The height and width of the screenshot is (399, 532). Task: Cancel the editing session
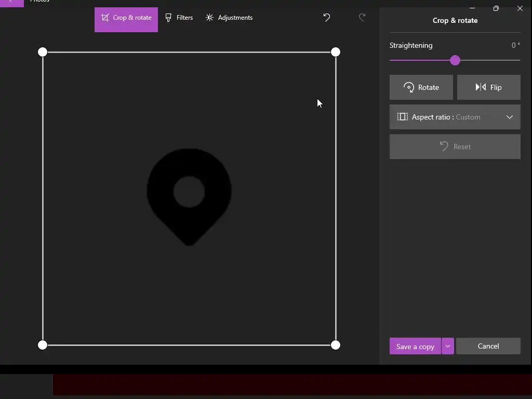pos(488,346)
